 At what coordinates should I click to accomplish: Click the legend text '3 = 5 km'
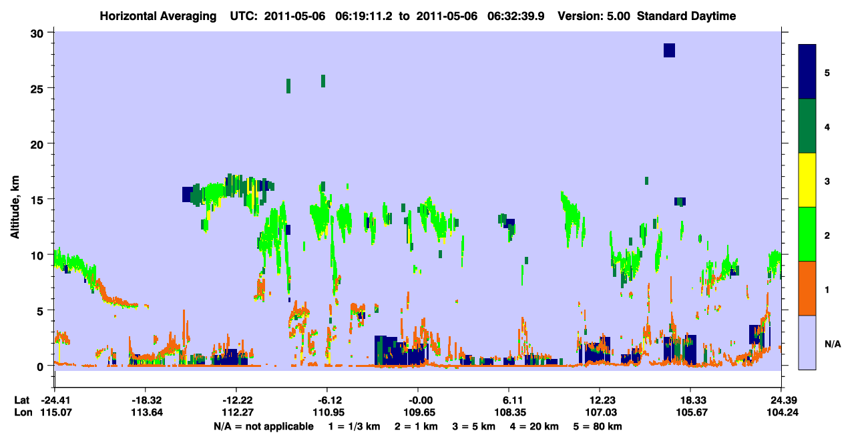click(x=473, y=426)
